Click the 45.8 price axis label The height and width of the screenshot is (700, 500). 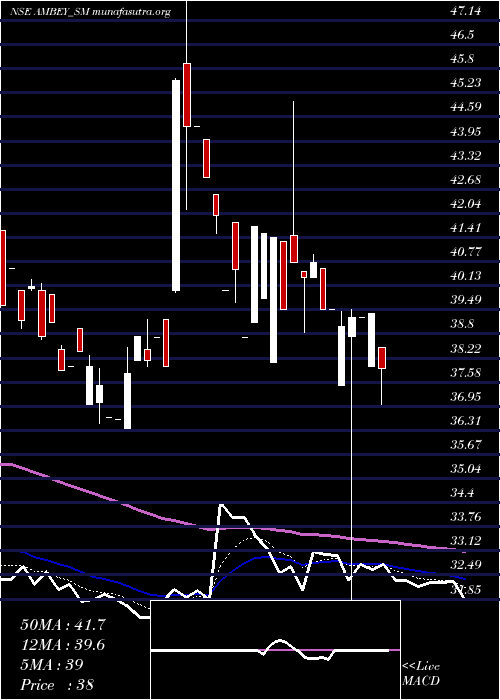coord(462,59)
